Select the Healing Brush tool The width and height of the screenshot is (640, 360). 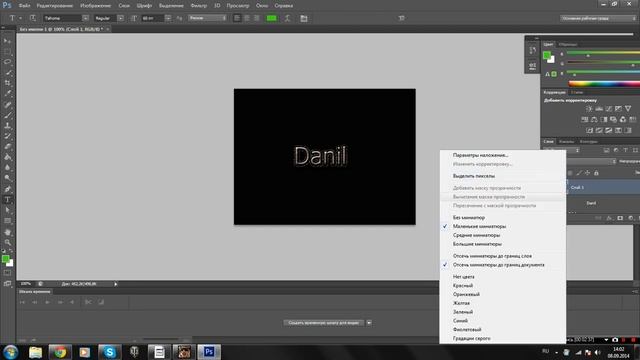coord(7,105)
